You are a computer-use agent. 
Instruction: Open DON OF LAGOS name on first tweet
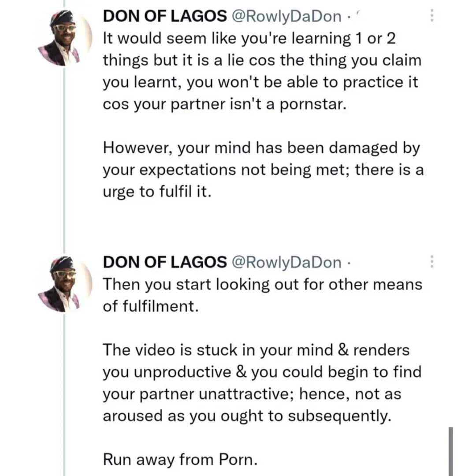coord(165,17)
